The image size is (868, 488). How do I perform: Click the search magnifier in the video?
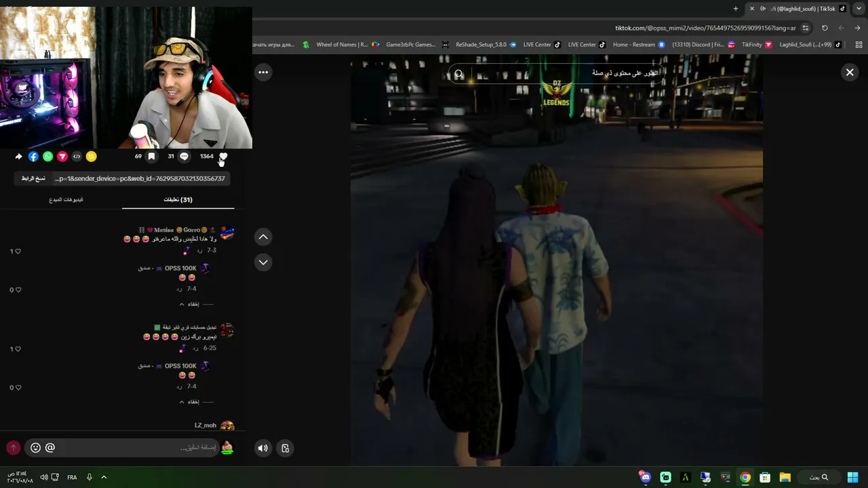pyautogui.click(x=459, y=74)
